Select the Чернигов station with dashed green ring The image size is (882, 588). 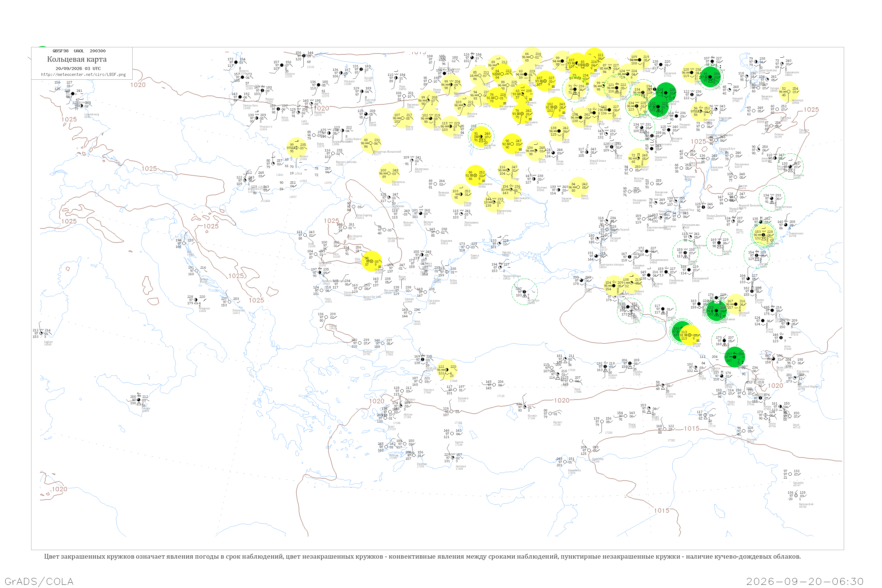481,136
